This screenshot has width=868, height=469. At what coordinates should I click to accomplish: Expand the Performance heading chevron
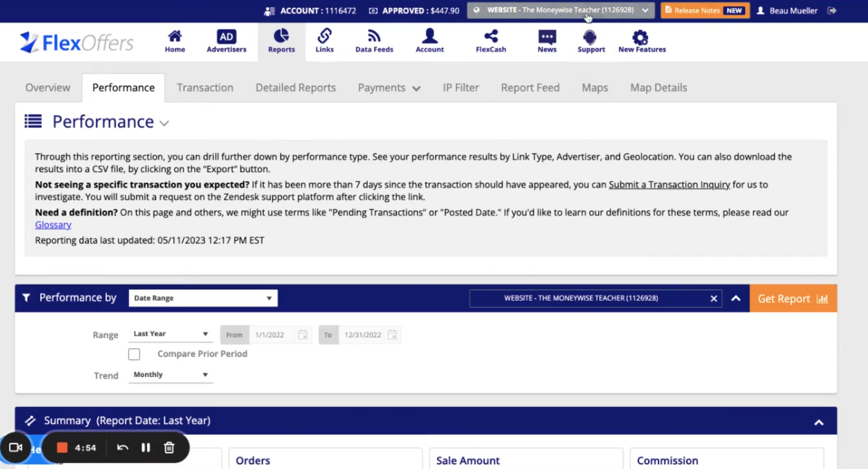164,123
